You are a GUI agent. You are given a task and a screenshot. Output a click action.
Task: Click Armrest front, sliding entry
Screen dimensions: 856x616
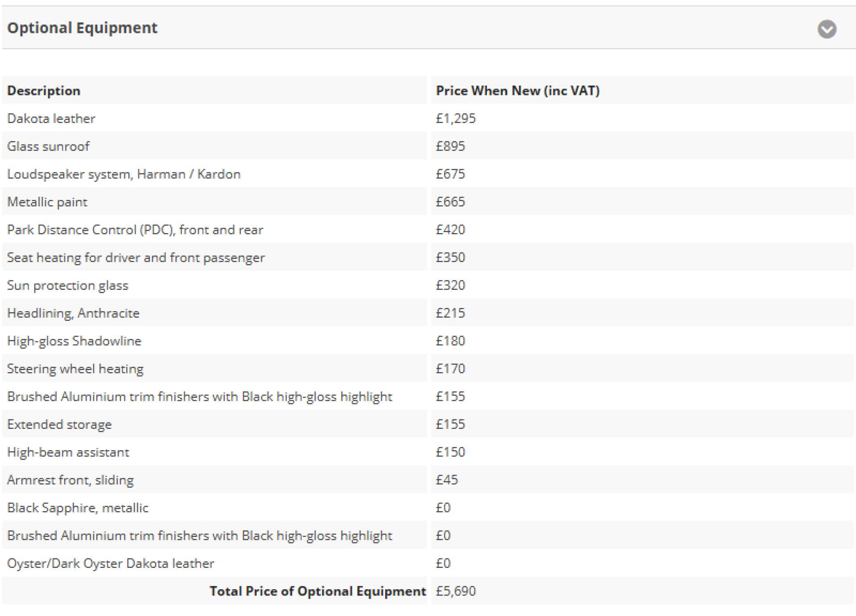(70, 480)
